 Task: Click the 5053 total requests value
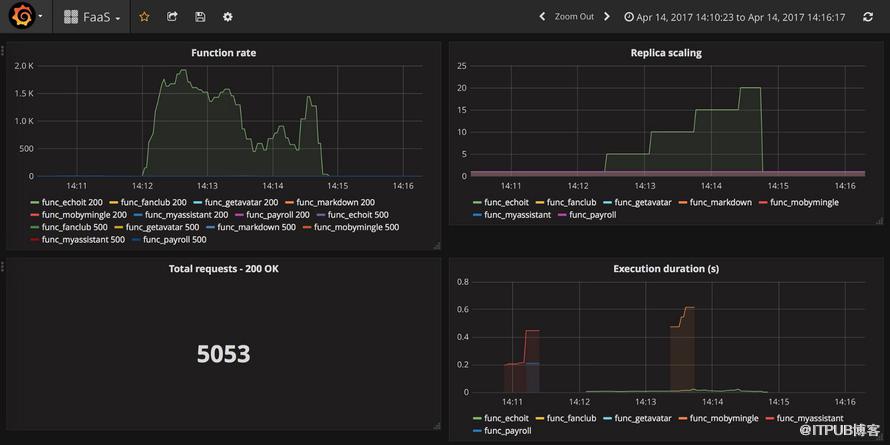(223, 354)
